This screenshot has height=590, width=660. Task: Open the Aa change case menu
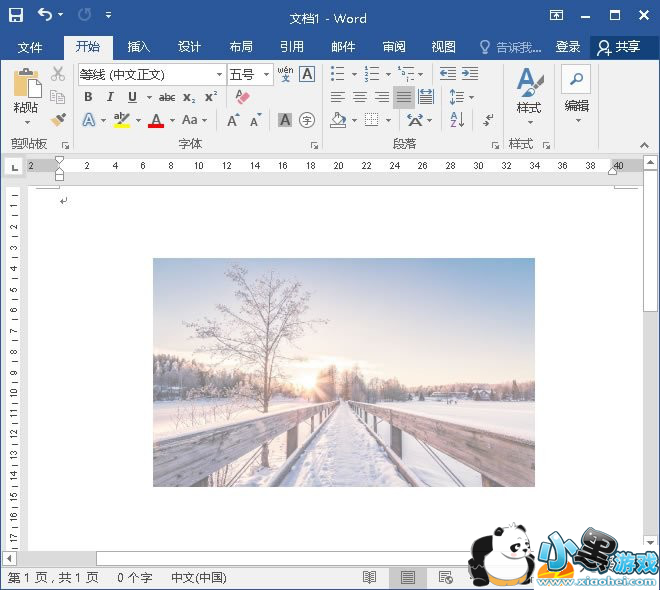tap(194, 120)
